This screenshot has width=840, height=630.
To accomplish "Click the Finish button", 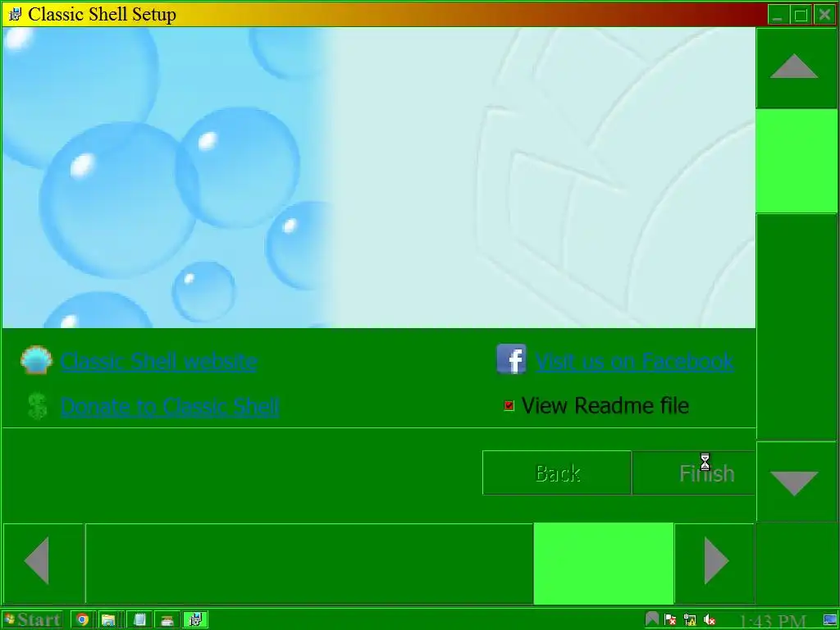I will click(x=694, y=473).
